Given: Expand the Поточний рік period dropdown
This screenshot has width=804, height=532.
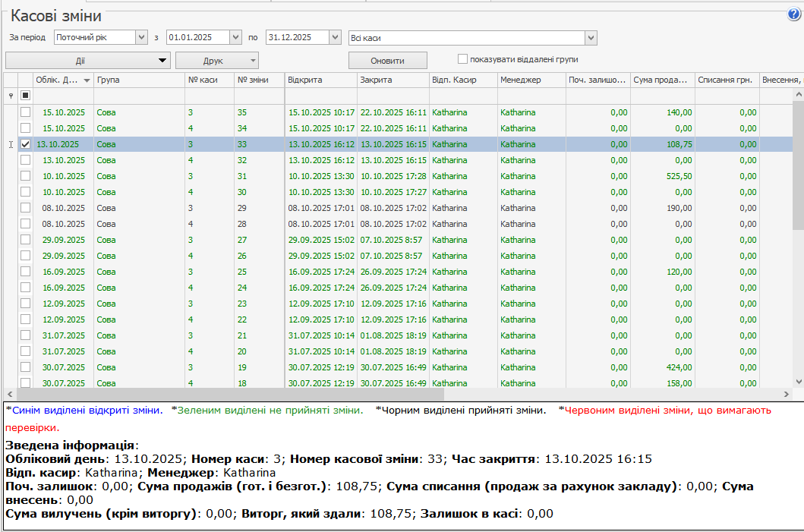Looking at the screenshot, I should [x=141, y=37].
